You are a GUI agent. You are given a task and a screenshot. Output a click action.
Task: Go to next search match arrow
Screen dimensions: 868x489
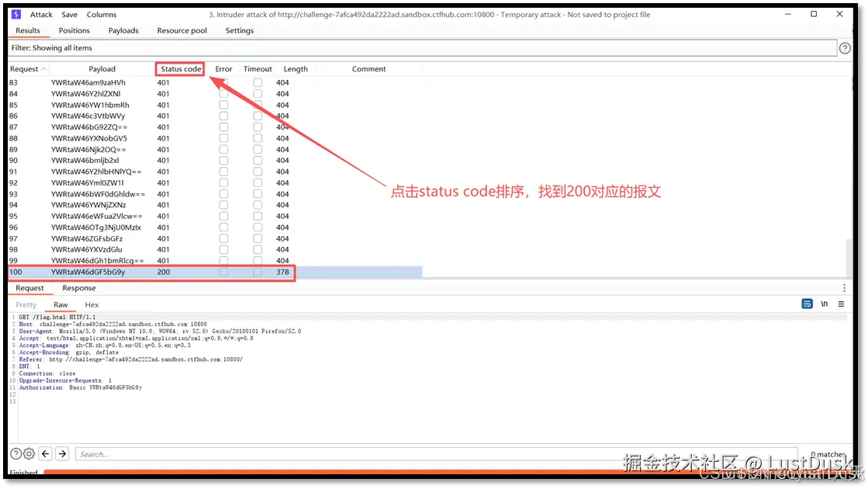63,453
